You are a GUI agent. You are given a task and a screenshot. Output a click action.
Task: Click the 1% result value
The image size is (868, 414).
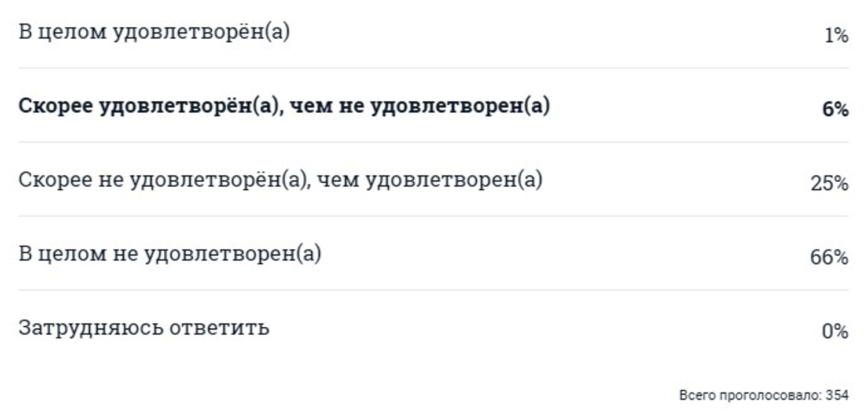click(x=836, y=36)
